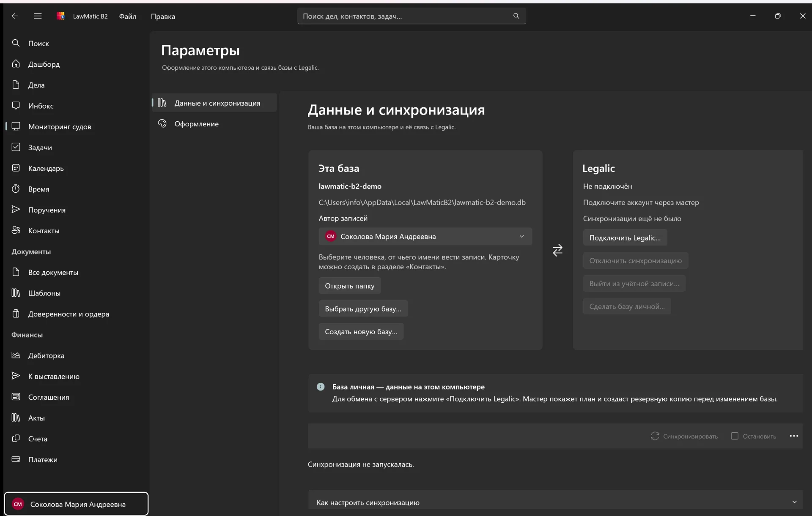The height and width of the screenshot is (516, 812).
Task: Click the sync arrows icon between cards
Action: point(557,250)
